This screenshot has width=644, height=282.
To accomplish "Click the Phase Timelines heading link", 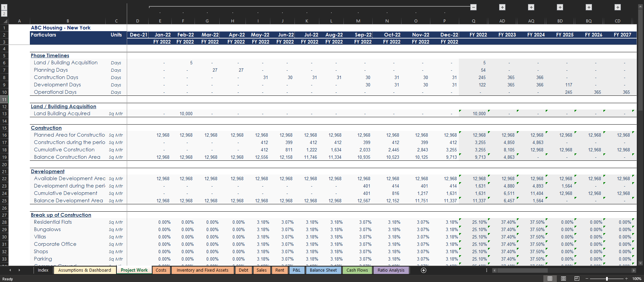I will pos(50,56).
